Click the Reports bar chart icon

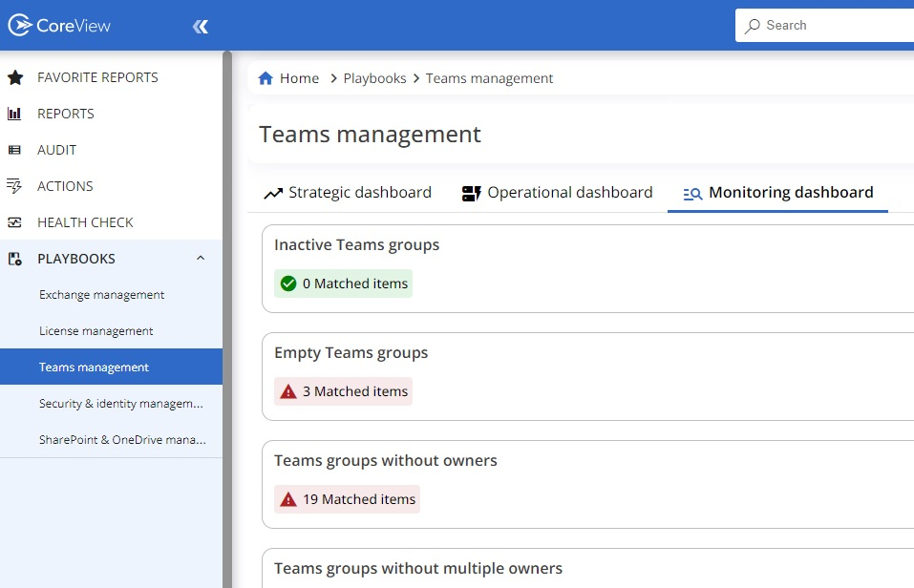pos(14,114)
